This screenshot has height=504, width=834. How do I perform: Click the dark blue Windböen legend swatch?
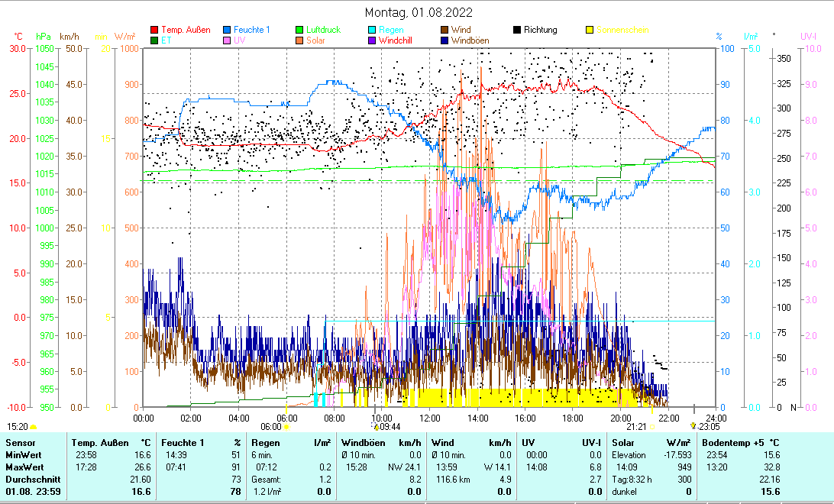[444, 40]
